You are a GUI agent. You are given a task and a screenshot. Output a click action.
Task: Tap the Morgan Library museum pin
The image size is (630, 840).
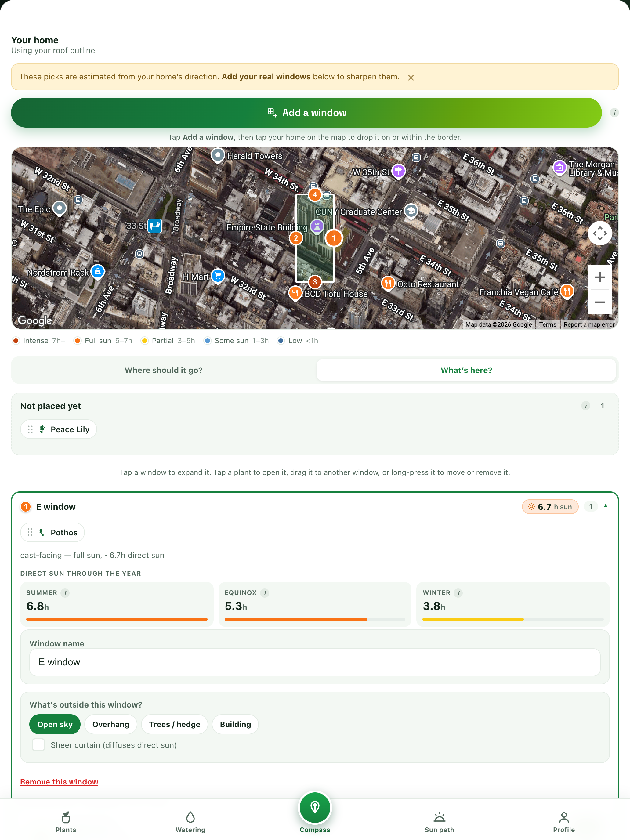[559, 168]
